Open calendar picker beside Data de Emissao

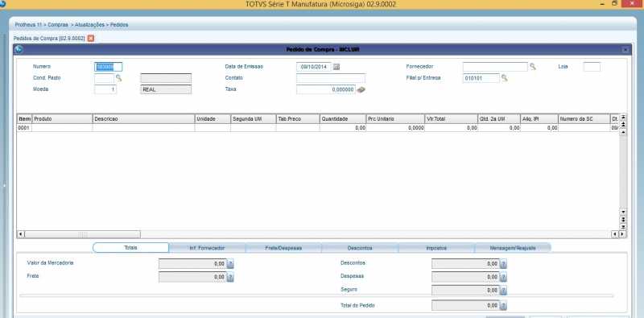pos(336,67)
